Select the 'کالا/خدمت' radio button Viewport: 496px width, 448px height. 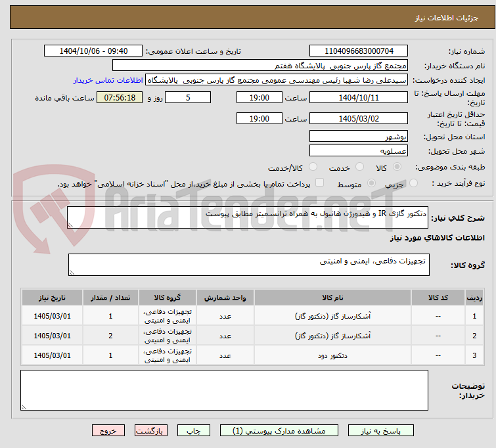(x=313, y=166)
